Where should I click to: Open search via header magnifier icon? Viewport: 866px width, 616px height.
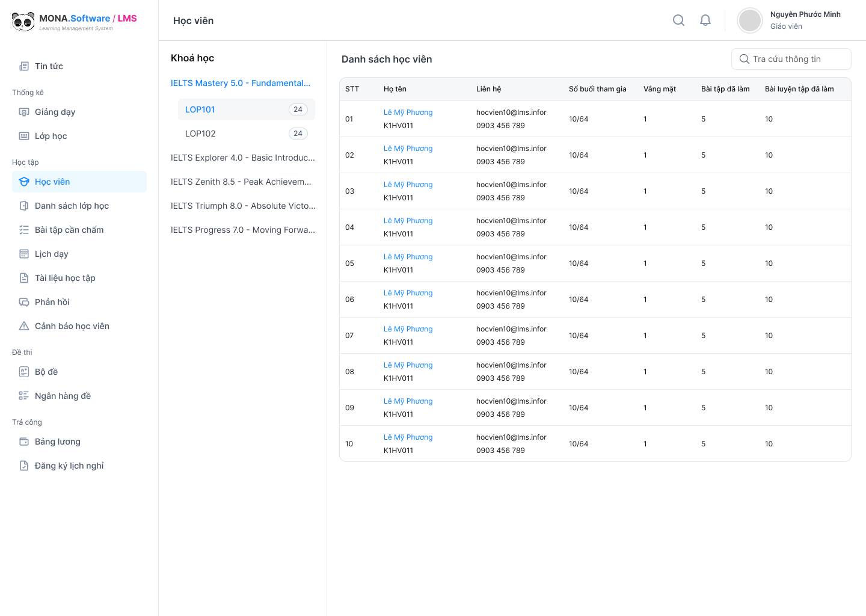coord(679,20)
